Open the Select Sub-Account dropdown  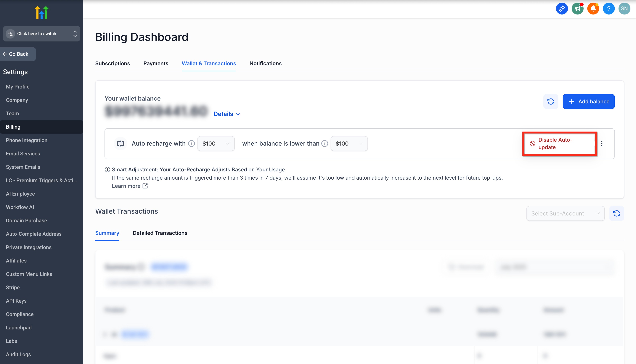coord(565,213)
